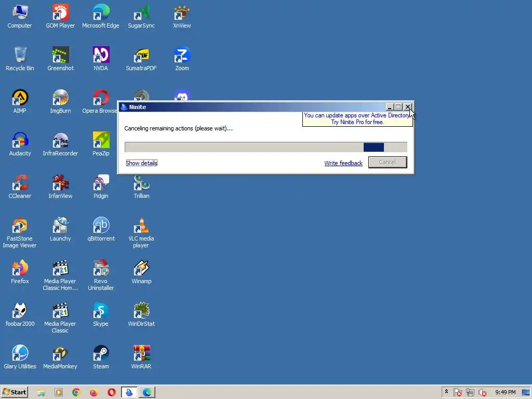532x399 pixels.
Task: Open the volume tray icon
Action: (482, 393)
